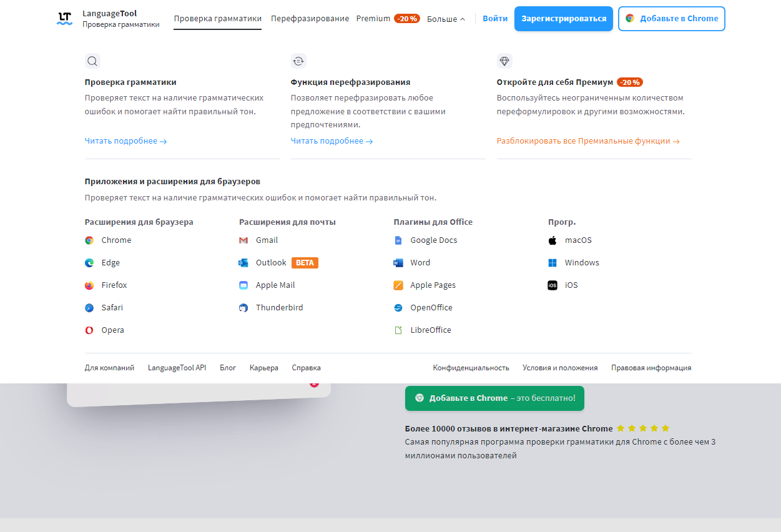
Task: Click the OpenOffice icon
Action: pos(398,308)
